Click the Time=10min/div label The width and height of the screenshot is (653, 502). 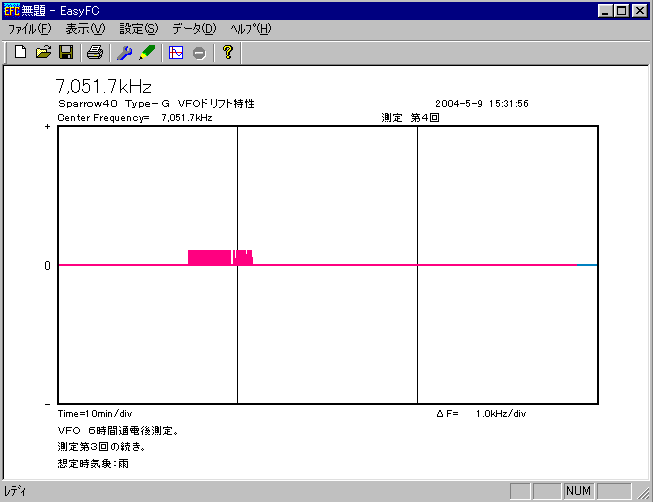pos(95,414)
